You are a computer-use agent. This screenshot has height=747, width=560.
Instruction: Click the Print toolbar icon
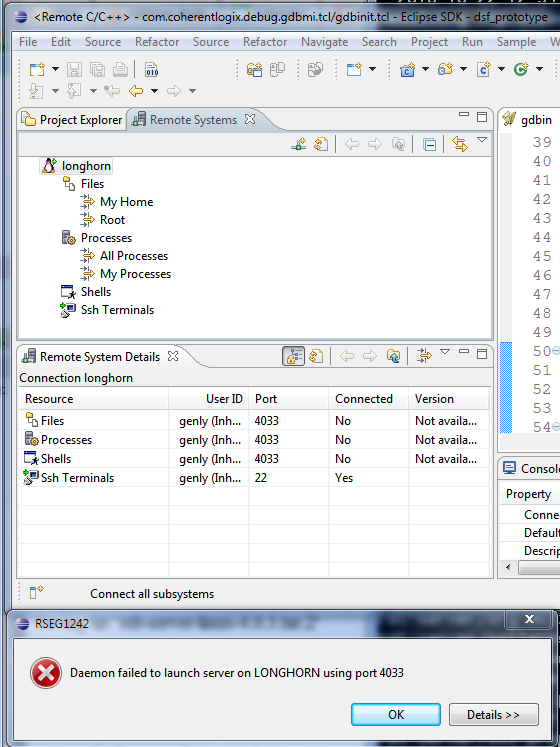coord(120,70)
